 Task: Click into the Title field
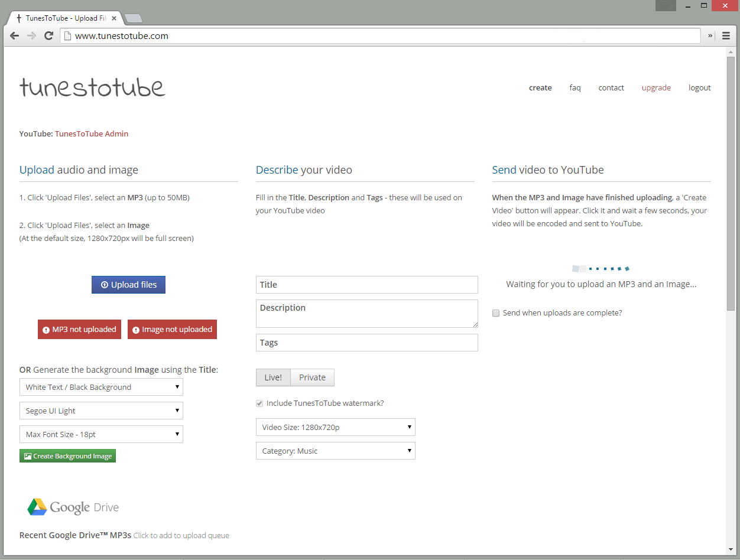[367, 285]
